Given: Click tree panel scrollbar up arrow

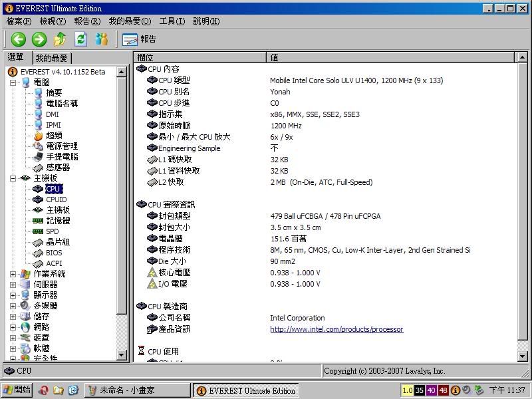Looking at the screenshot, I should tap(122, 72).
